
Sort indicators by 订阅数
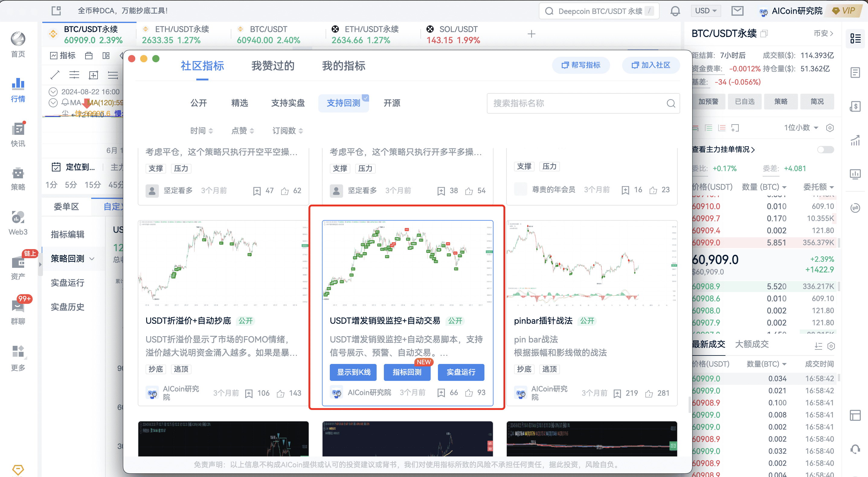point(288,131)
